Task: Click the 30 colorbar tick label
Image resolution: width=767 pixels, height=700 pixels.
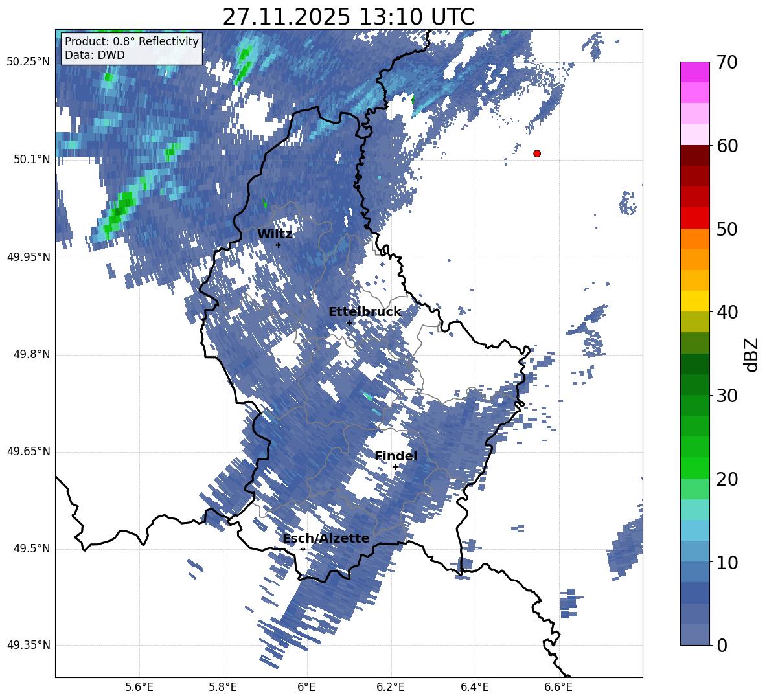Action: (727, 396)
